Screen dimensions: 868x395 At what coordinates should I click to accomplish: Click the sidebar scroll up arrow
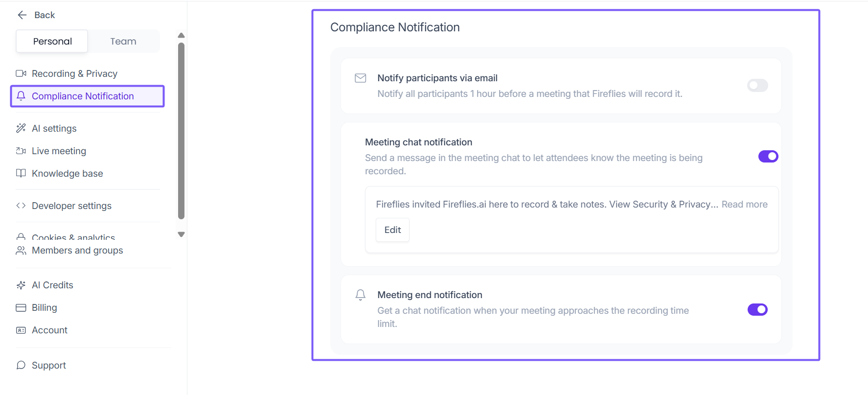181,35
